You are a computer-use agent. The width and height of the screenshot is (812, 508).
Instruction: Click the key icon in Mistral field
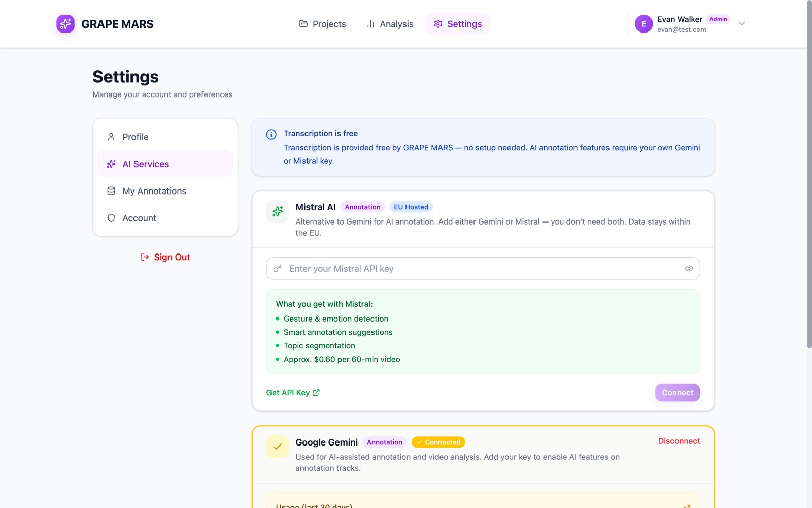pos(277,269)
